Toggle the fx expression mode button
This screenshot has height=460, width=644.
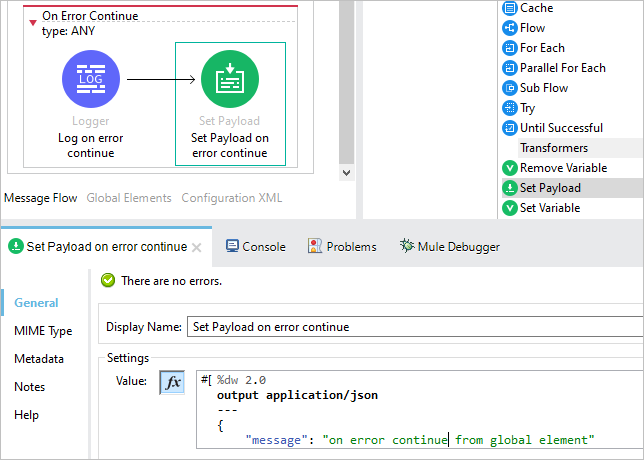(172, 382)
